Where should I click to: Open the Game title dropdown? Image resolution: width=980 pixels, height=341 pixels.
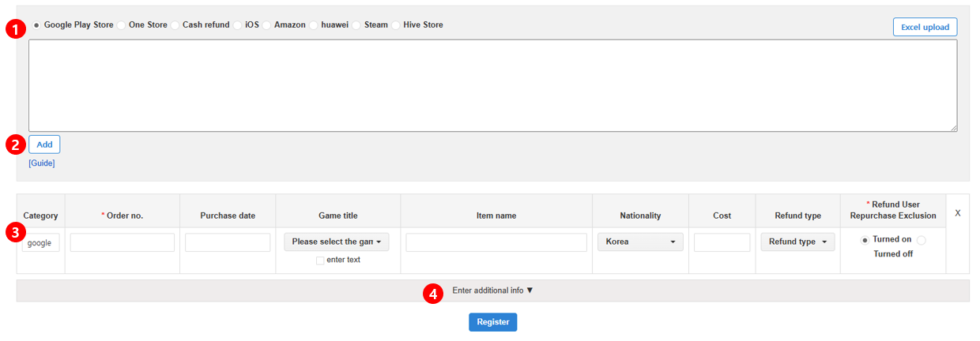(337, 242)
